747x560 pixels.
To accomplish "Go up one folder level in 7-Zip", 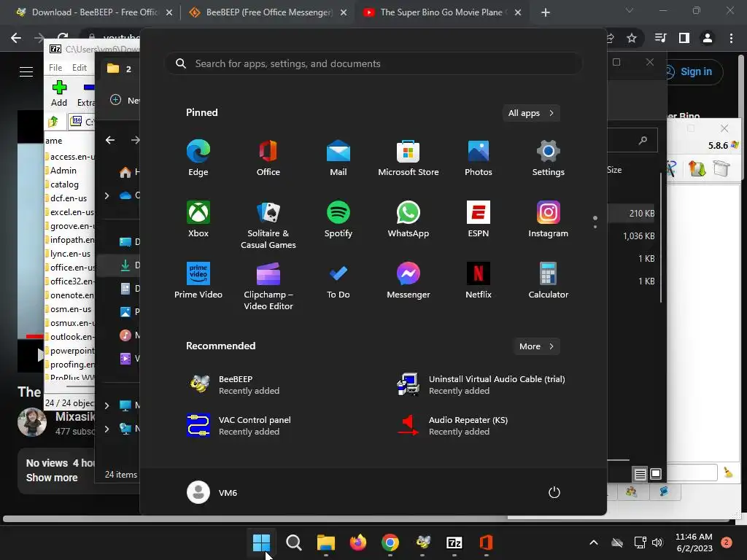I will click(53, 122).
